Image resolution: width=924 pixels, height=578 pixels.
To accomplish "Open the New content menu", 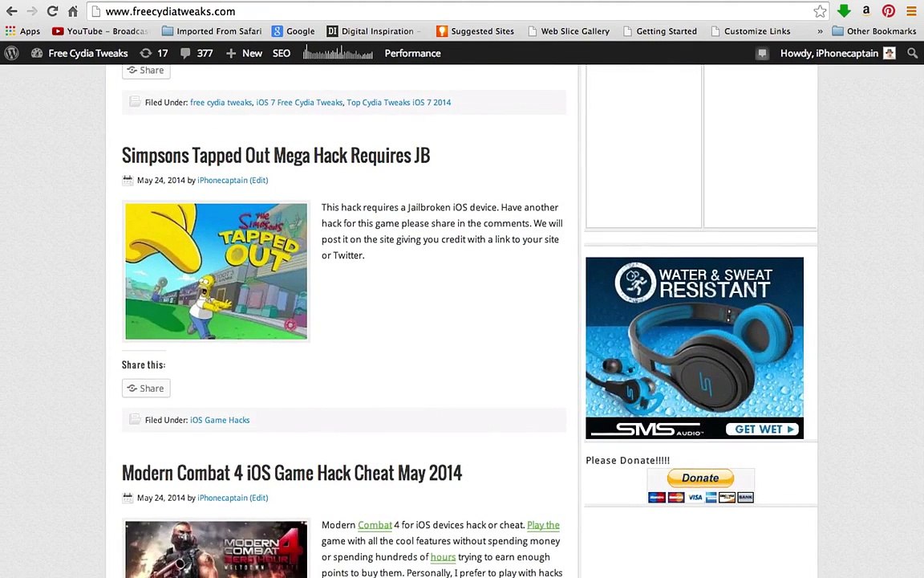I will pyautogui.click(x=244, y=53).
